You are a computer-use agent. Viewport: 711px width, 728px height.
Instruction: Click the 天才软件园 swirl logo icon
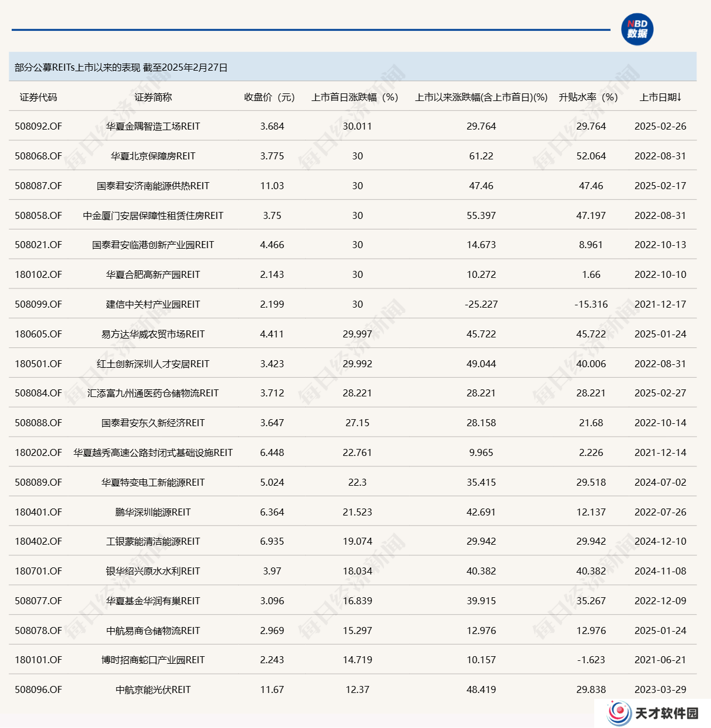(x=619, y=713)
